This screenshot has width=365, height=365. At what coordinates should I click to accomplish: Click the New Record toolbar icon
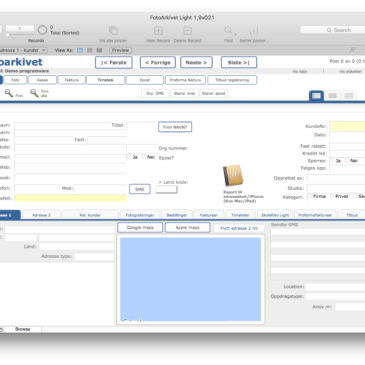[x=158, y=31]
